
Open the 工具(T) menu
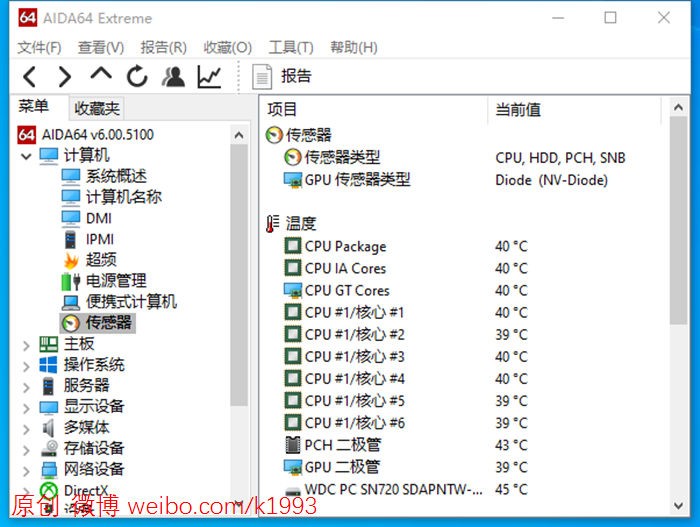291,47
